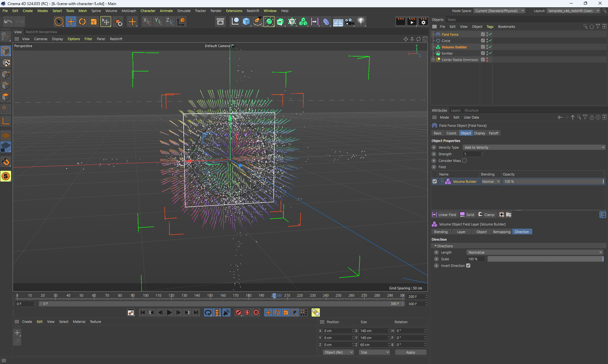Click the Light bulb icon in toolbar
Viewport: 608px width, 364px height.
tap(361, 22)
